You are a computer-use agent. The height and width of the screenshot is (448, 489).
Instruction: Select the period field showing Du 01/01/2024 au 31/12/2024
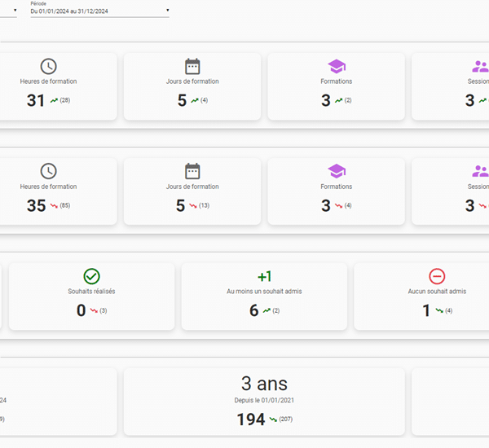pyautogui.click(x=99, y=11)
